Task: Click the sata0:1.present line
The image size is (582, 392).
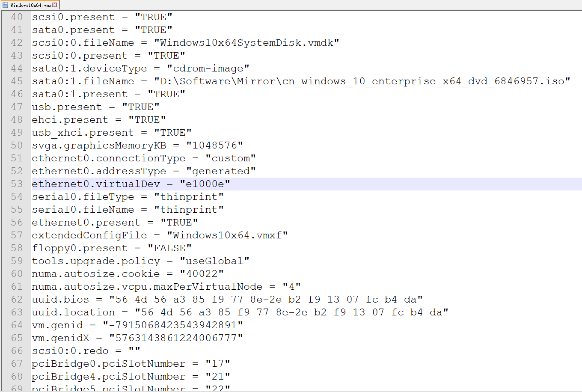Action: (108, 94)
